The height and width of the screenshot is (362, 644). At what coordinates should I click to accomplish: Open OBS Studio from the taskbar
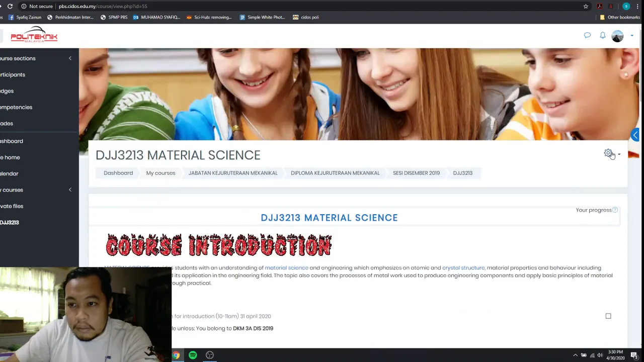[210, 355]
